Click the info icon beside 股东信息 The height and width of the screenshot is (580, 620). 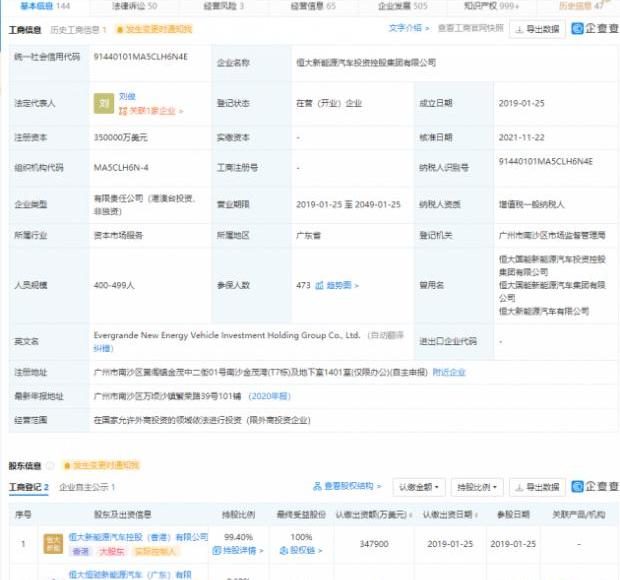(x=50, y=466)
